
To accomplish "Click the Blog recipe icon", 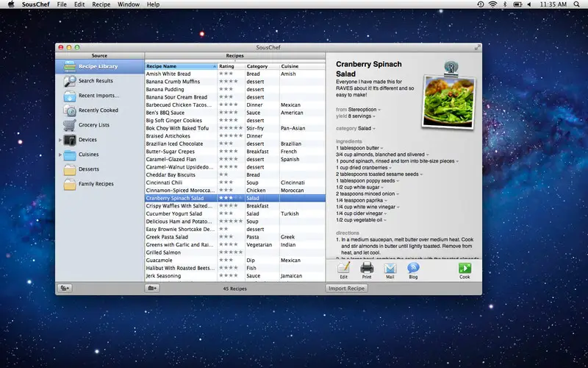I will point(413,268).
